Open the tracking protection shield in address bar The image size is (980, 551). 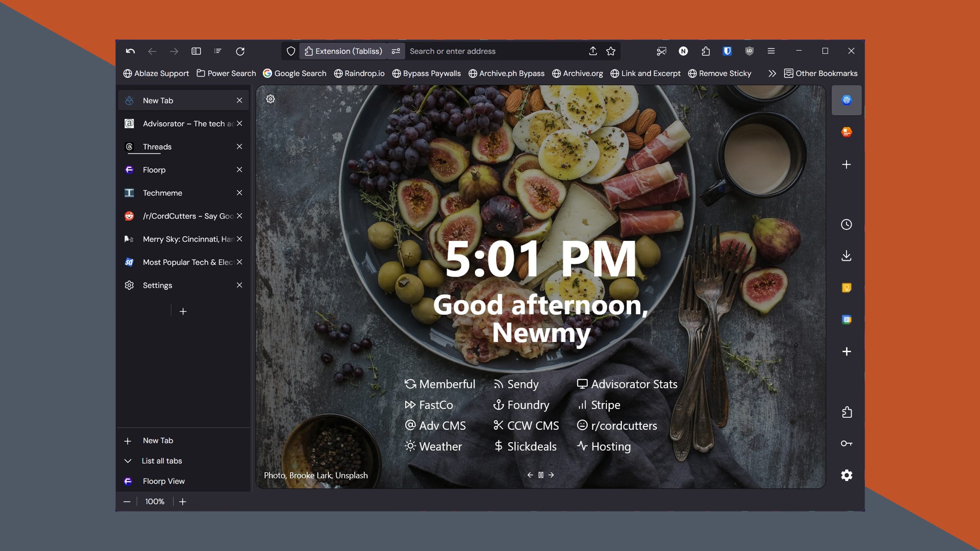click(290, 51)
